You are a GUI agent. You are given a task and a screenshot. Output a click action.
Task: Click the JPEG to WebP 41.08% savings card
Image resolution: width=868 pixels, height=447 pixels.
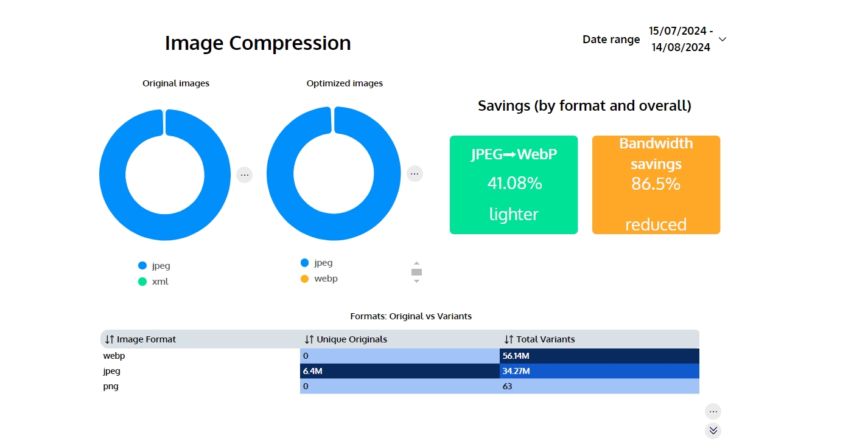514,185
